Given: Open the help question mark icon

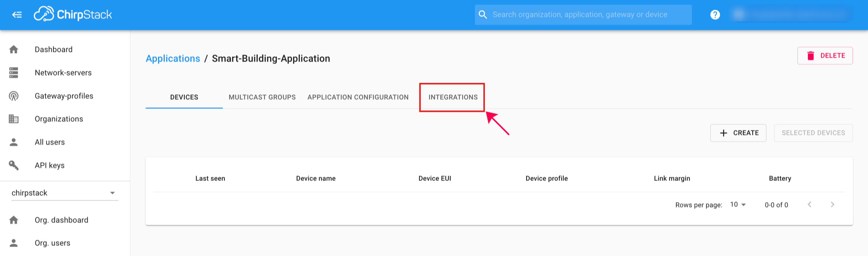Looking at the screenshot, I should click(x=715, y=14).
